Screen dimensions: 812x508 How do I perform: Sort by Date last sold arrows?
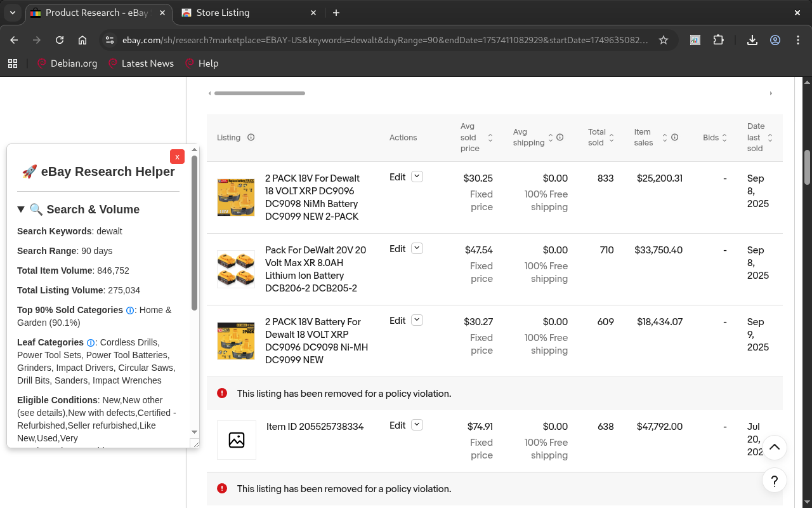point(769,137)
